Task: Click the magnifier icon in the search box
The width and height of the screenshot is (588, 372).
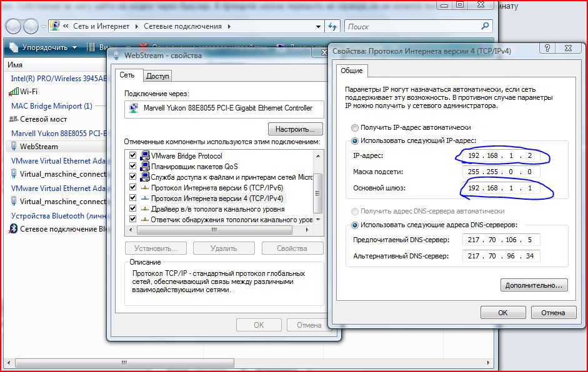Action: pos(485,26)
